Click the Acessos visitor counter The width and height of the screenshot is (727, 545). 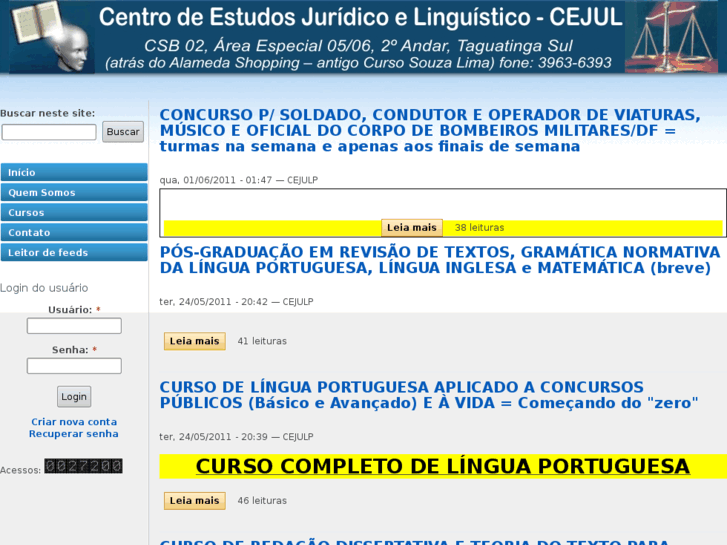coord(83,466)
